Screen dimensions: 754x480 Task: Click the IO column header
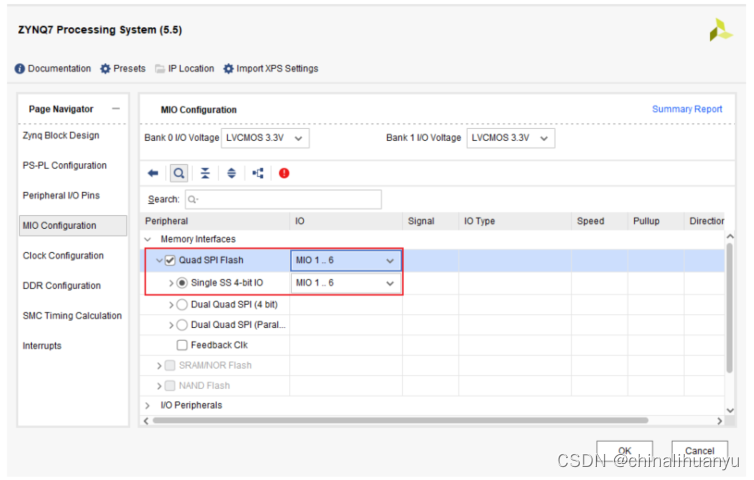346,221
